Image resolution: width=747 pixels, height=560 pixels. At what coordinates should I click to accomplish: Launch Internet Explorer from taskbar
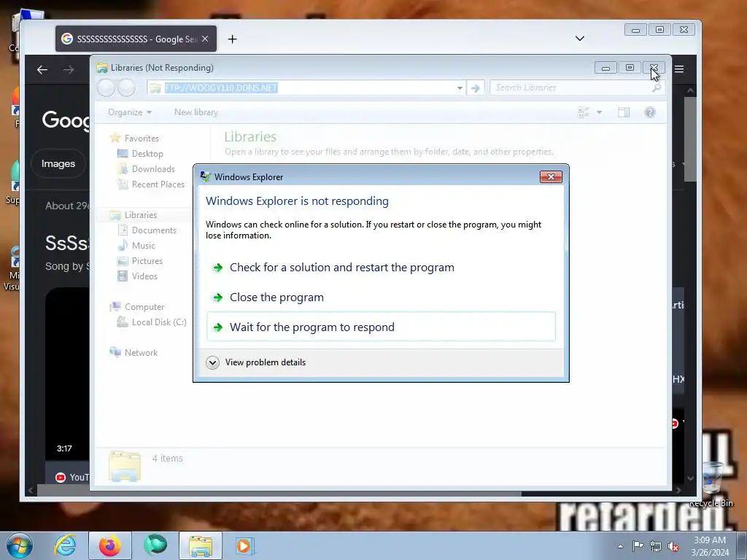point(65,545)
